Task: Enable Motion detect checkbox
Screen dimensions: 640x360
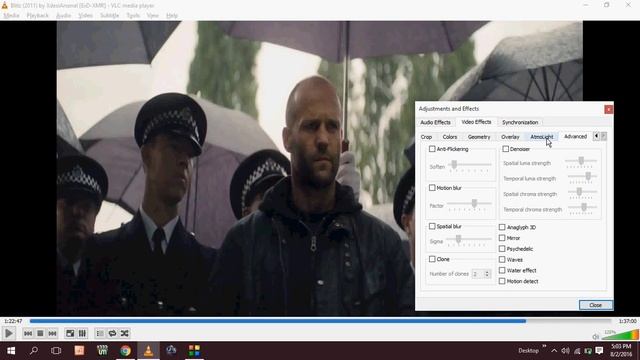Action: coord(502,281)
